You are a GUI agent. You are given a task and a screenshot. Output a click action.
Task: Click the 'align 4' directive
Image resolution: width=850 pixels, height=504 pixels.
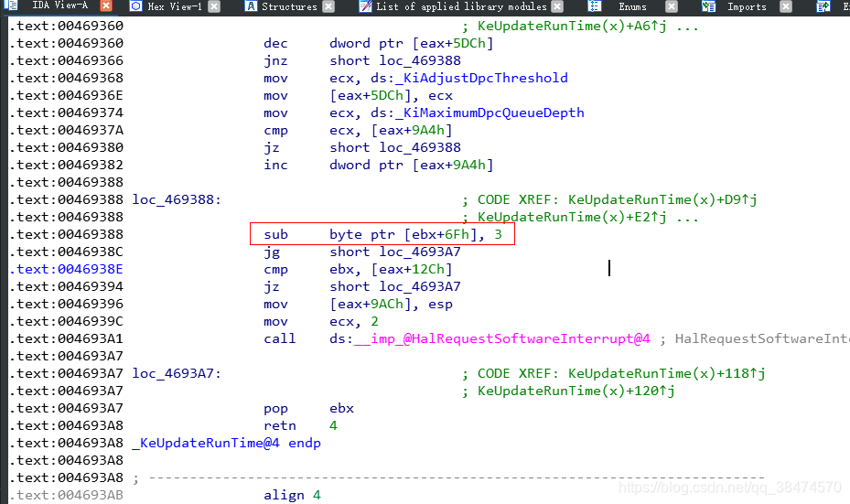pyautogui.click(x=292, y=496)
